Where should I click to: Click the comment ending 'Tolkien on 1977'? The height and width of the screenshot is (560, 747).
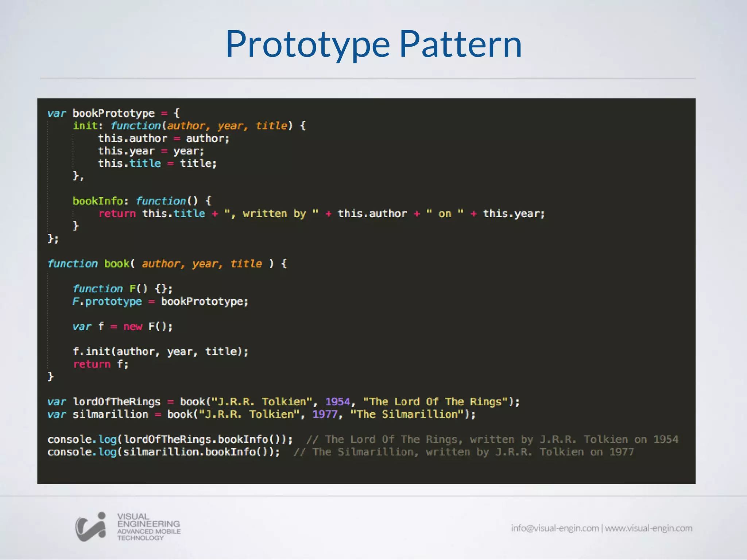point(464,452)
